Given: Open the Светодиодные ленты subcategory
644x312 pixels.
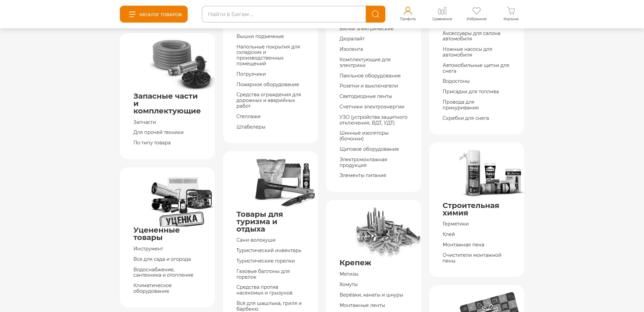Looking at the screenshot, I should pyautogui.click(x=365, y=96).
